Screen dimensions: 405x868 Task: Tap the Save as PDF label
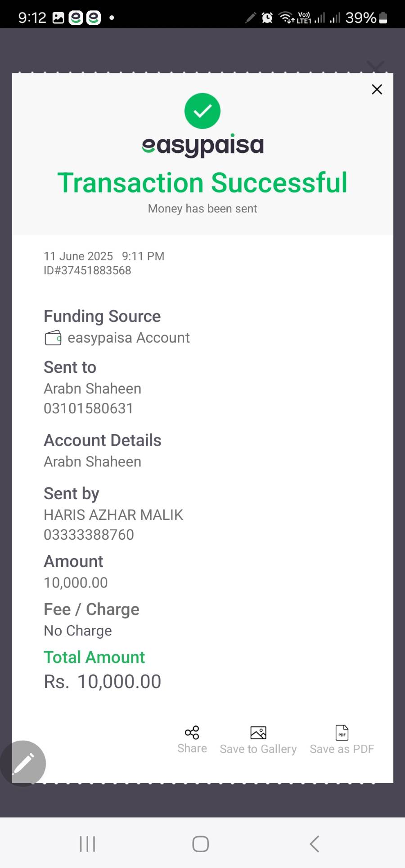(x=342, y=749)
